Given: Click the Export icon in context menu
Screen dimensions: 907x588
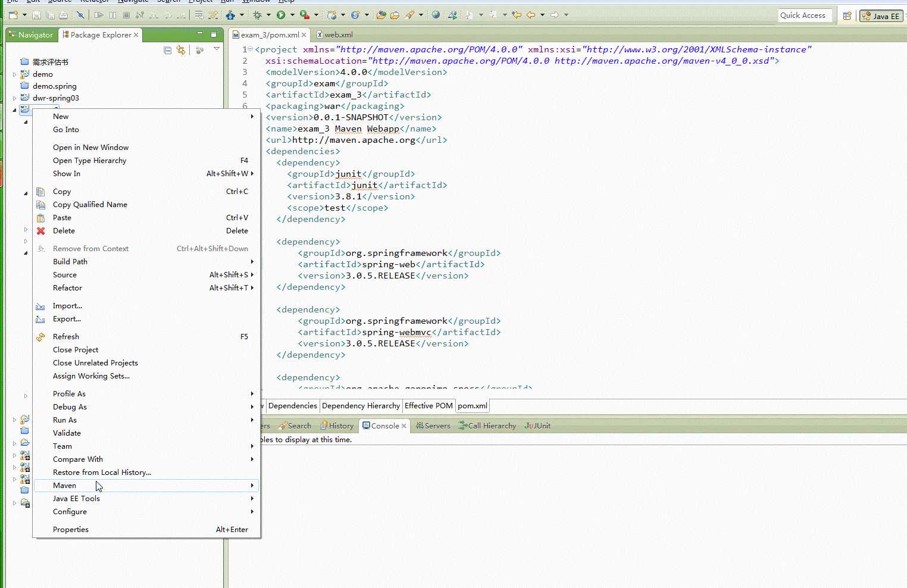Looking at the screenshot, I should coord(40,319).
